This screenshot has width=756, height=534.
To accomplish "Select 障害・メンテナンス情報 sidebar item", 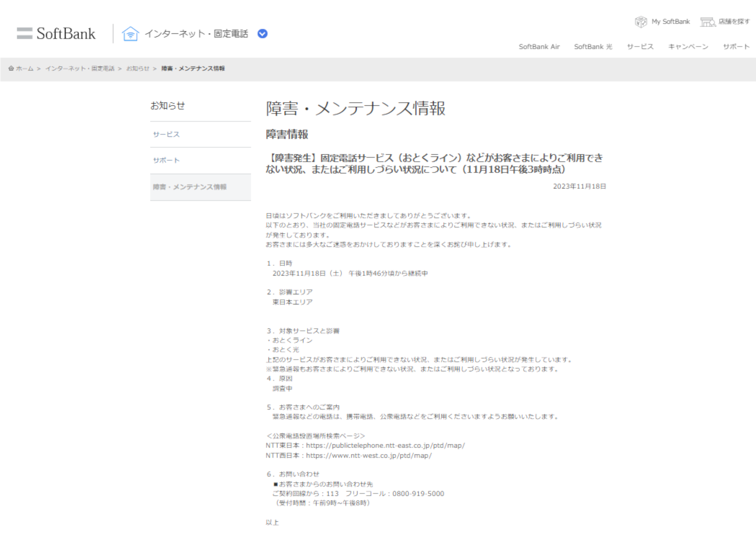I will click(190, 187).
